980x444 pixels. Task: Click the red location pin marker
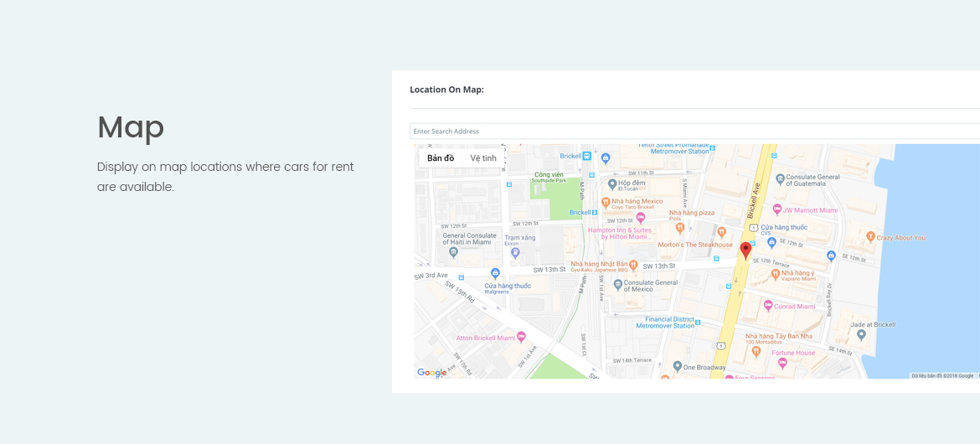745,250
